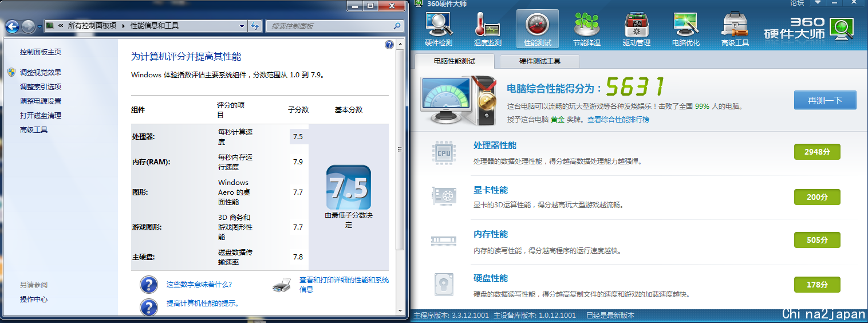
Task: Click the 7.8 primary disk subscore value
Action: (x=298, y=257)
